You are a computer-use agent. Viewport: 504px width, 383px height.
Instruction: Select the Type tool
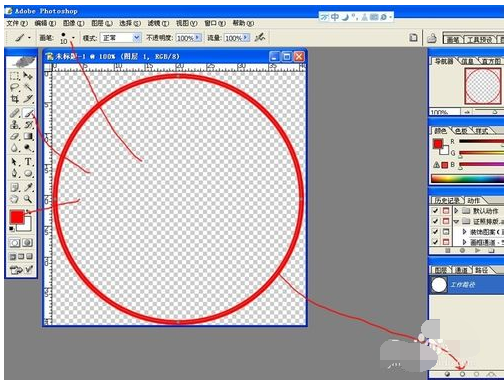[x=28, y=162]
